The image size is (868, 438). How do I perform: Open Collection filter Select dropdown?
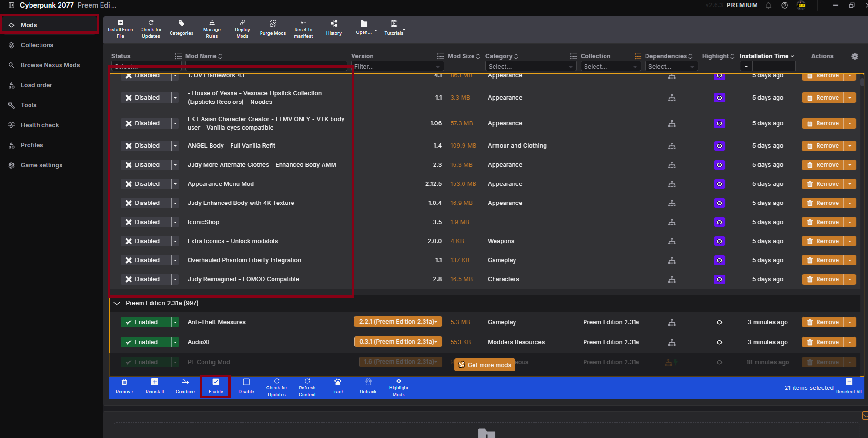[x=611, y=66]
